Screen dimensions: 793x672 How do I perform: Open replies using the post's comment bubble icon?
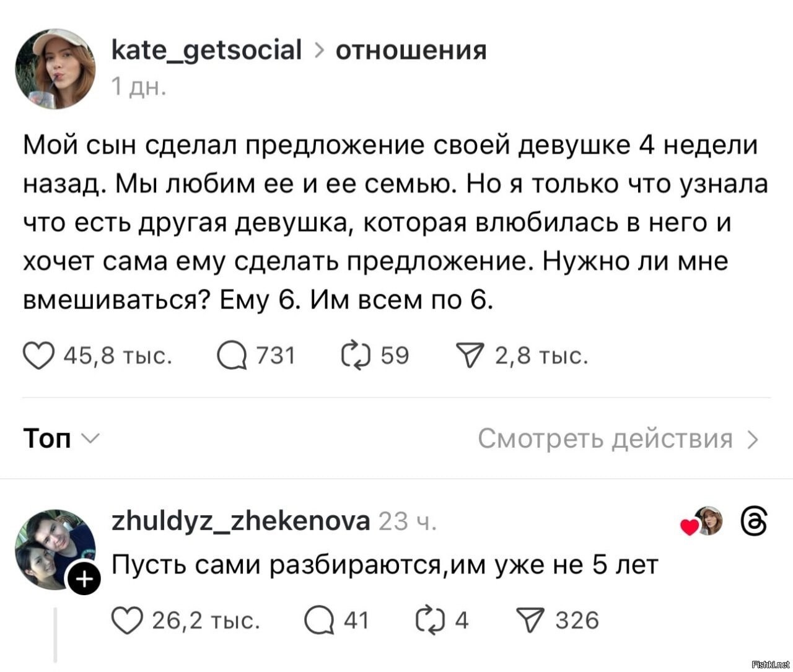tap(231, 356)
